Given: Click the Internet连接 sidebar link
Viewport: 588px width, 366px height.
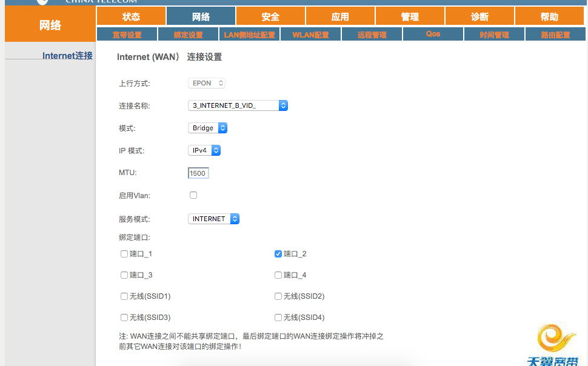Looking at the screenshot, I should coord(67,56).
